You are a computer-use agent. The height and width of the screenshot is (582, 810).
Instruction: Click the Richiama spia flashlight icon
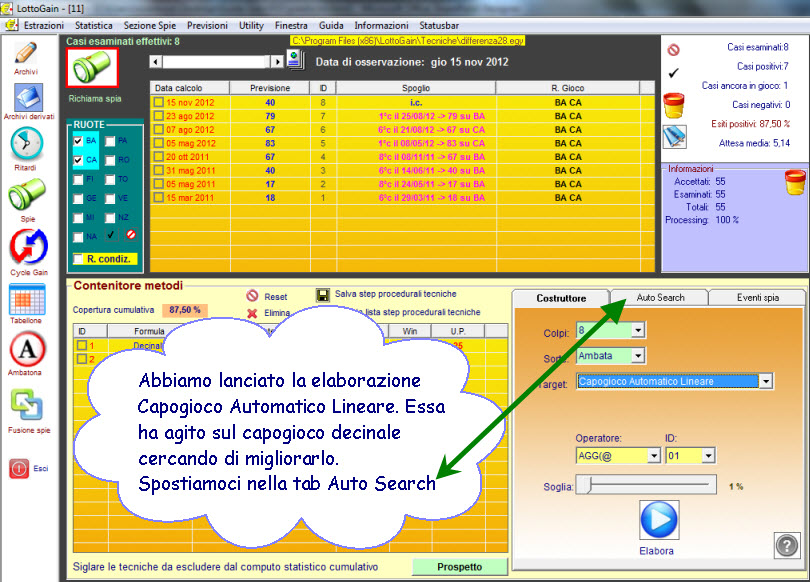click(x=92, y=68)
